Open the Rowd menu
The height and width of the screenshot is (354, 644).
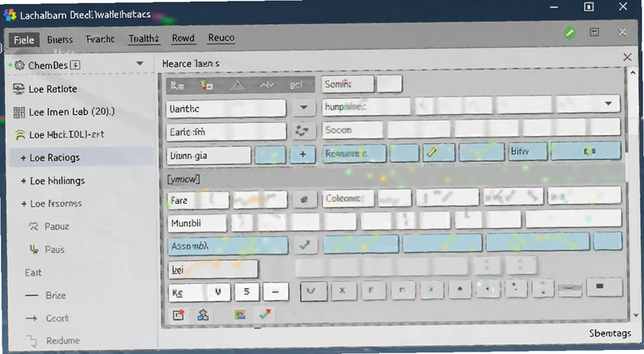point(184,38)
